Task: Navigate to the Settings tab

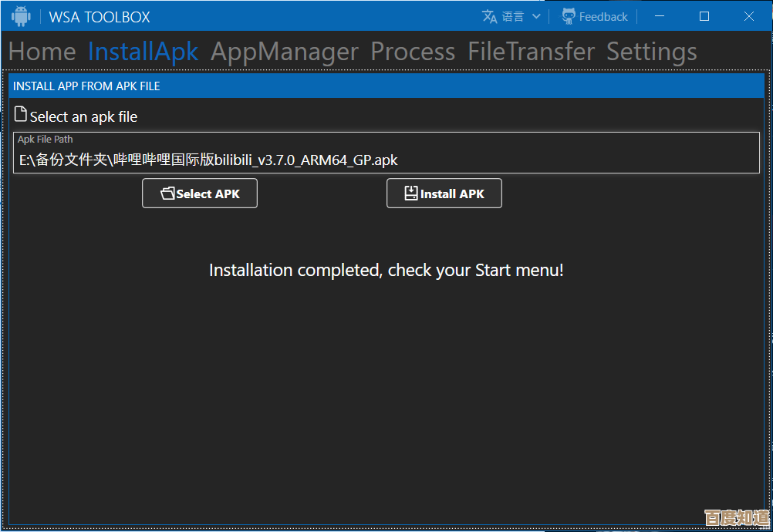Action: coord(651,52)
